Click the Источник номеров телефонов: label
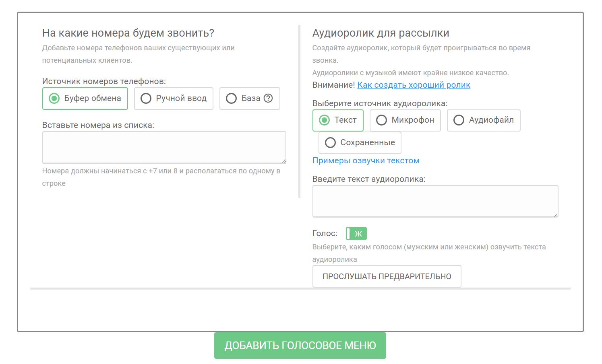The width and height of the screenshot is (602, 364). (104, 81)
